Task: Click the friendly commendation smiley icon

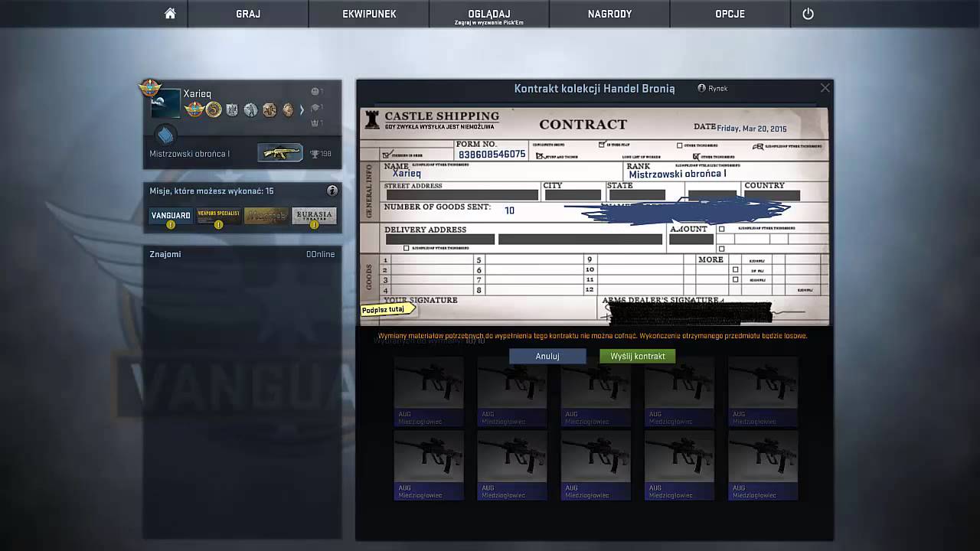Action: [x=315, y=92]
